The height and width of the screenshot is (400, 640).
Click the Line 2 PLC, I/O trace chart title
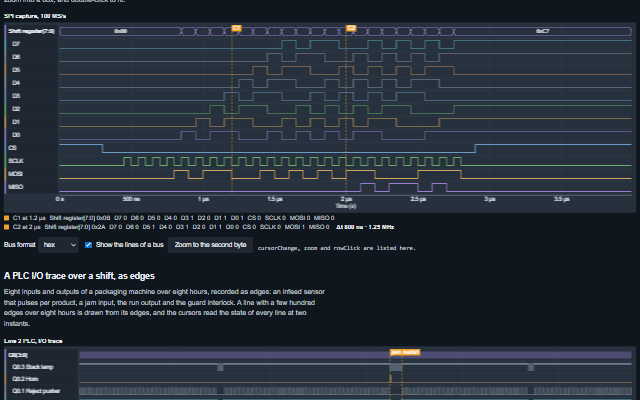[33, 341]
